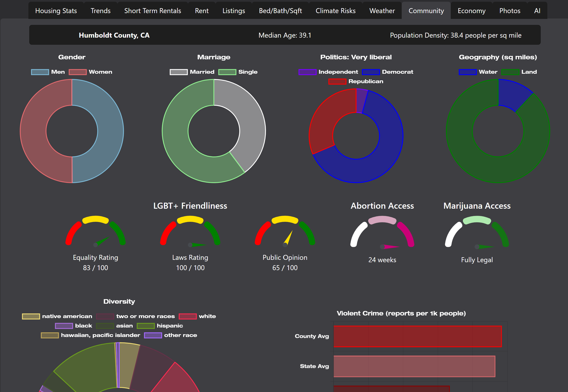Click the Laws Rating gauge
Image resolution: width=568 pixels, height=392 pixels.
[x=190, y=231]
